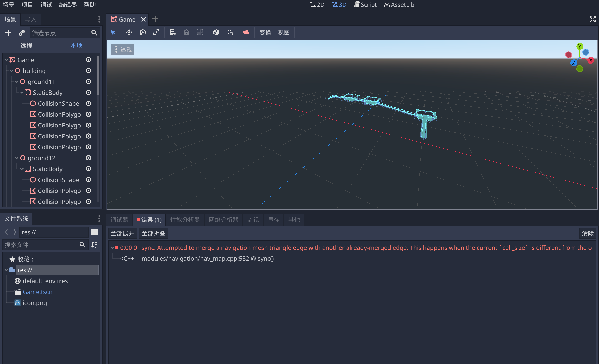Add a child node with the plus icon
599x364 pixels.
[8, 33]
